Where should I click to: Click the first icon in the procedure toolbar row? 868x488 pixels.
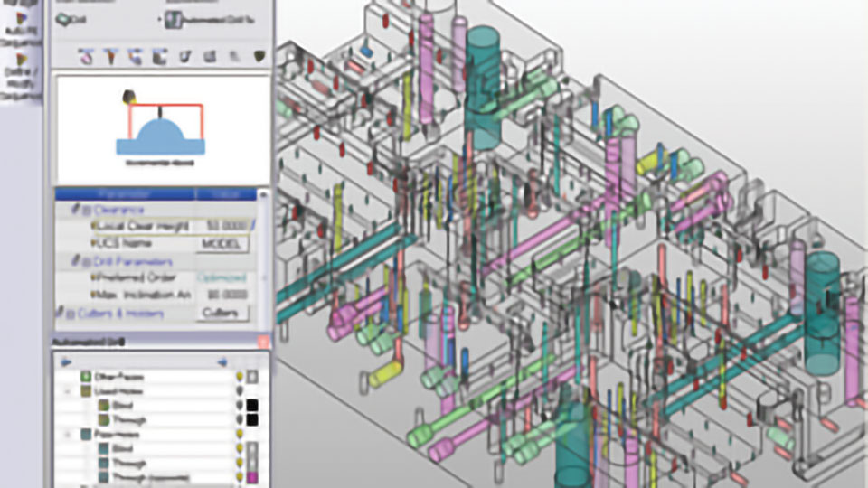point(87,57)
